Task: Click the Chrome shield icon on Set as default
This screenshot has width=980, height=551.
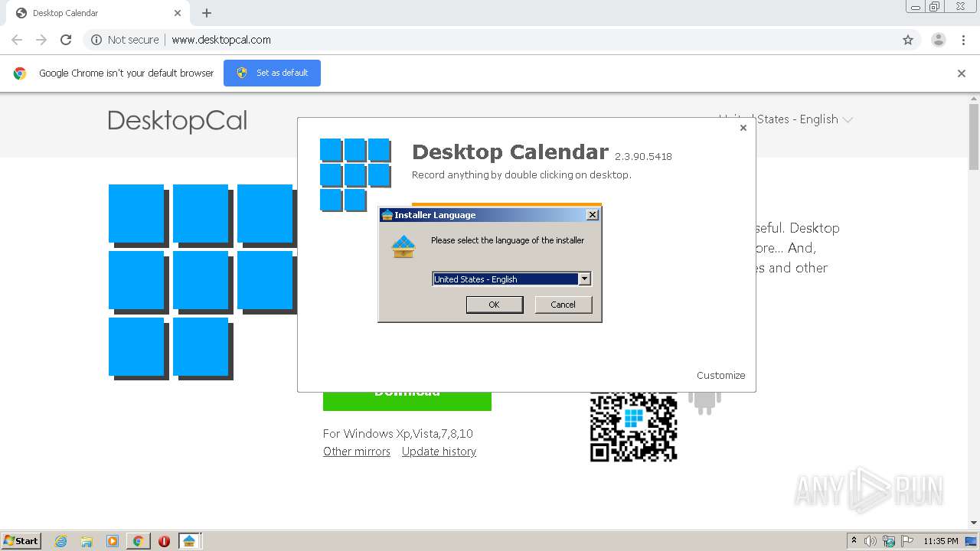Action: (242, 73)
